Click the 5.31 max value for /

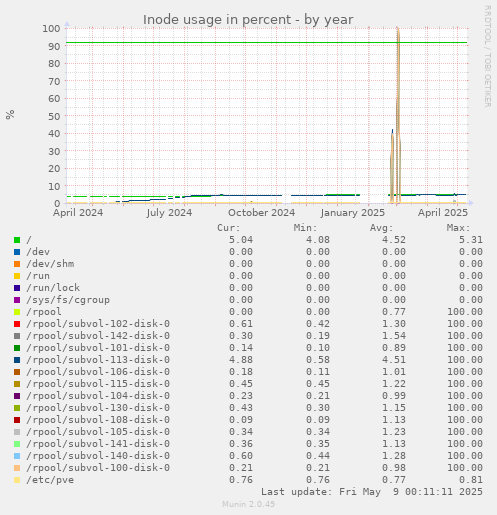[471, 240]
